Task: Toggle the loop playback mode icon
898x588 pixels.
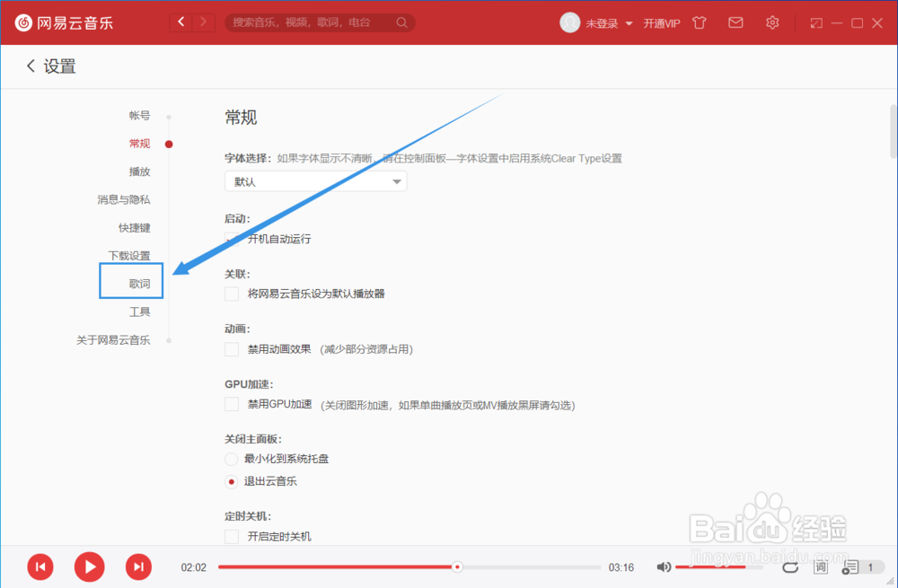Action: pyautogui.click(x=790, y=567)
